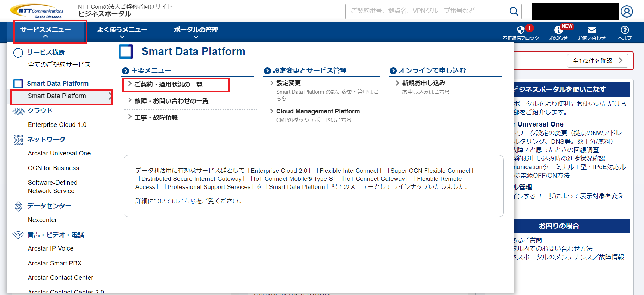
Task: Select Smart Data Platform in sidebar submenu
Action: (57, 96)
